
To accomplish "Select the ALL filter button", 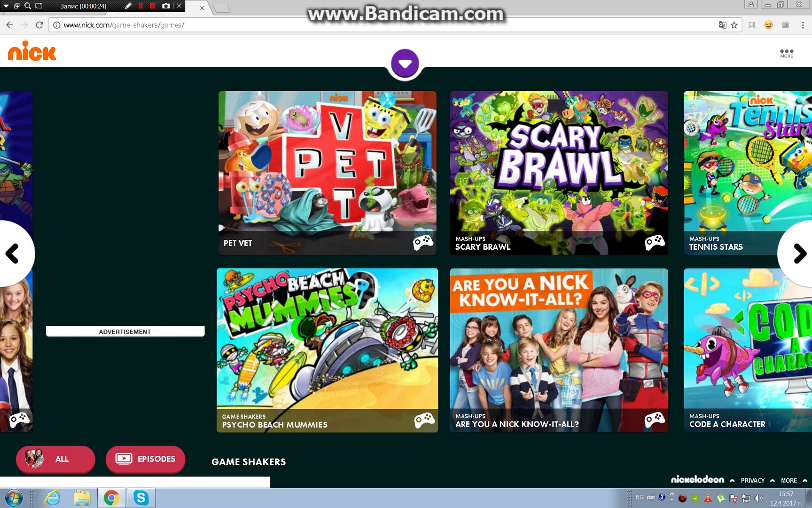I will 55,459.
